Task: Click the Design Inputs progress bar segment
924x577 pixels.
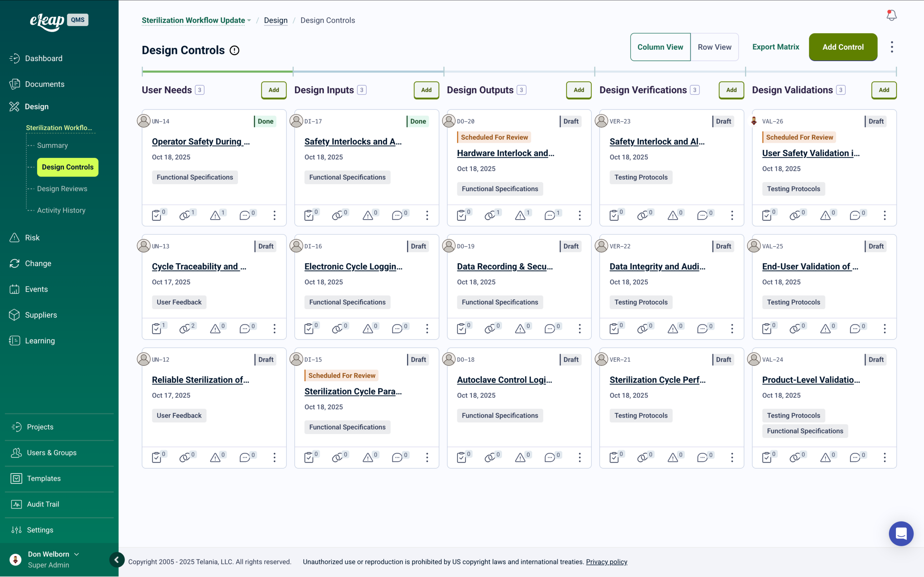Action: pyautogui.click(x=368, y=71)
